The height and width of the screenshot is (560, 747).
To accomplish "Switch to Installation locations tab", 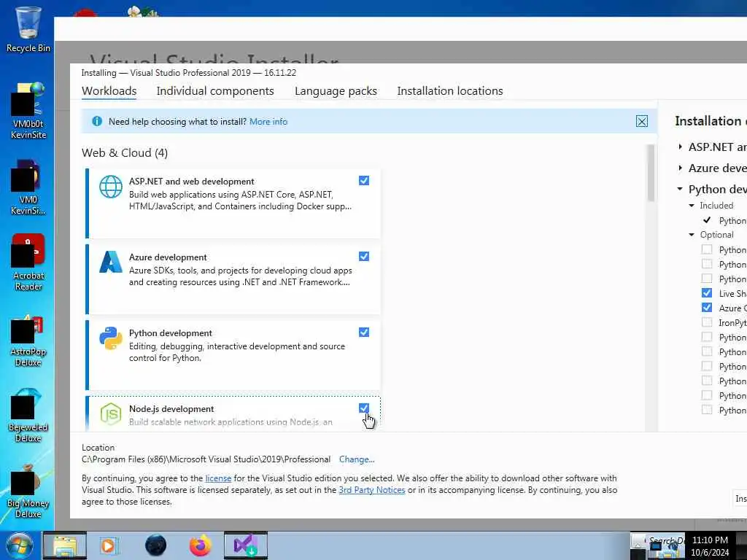I will (450, 91).
